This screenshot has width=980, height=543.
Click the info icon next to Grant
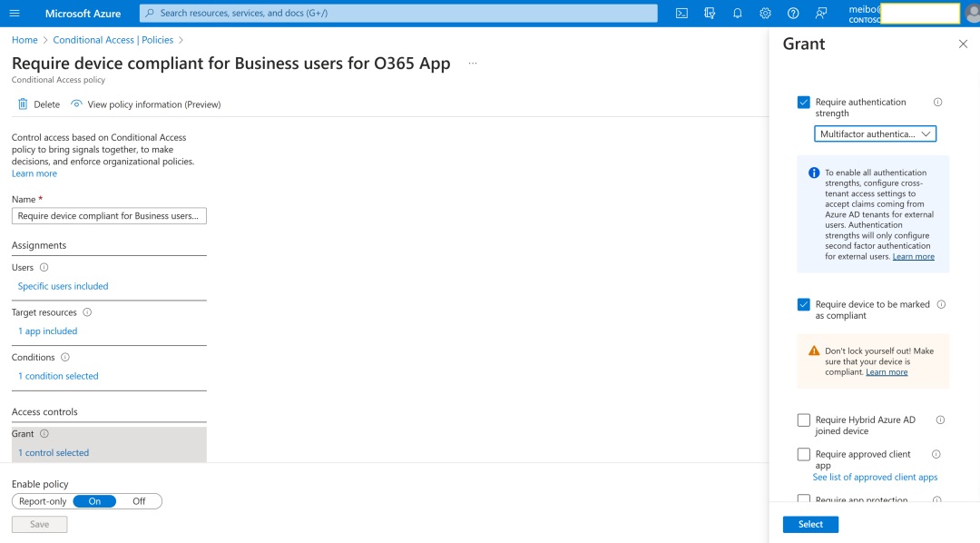pyautogui.click(x=44, y=433)
